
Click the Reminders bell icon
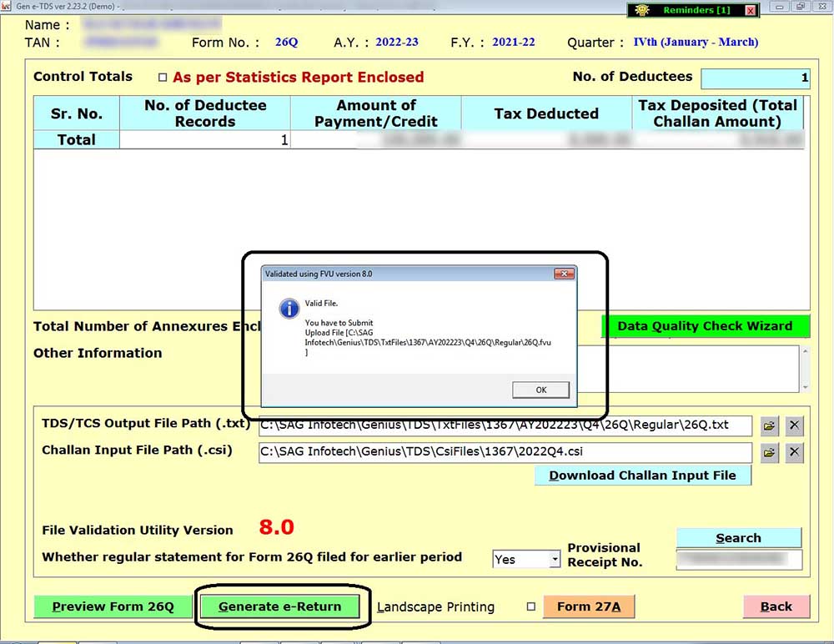(x=641, y=10)
